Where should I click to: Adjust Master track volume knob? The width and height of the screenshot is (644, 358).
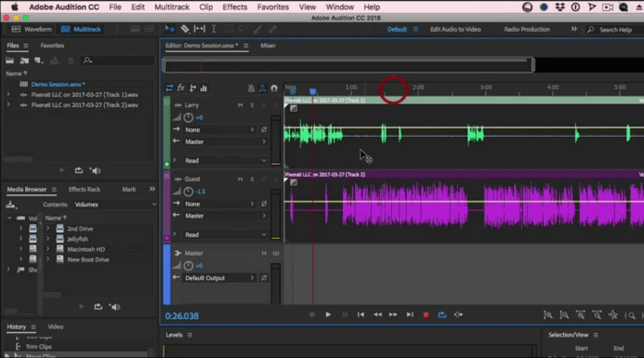pos(188,266)
